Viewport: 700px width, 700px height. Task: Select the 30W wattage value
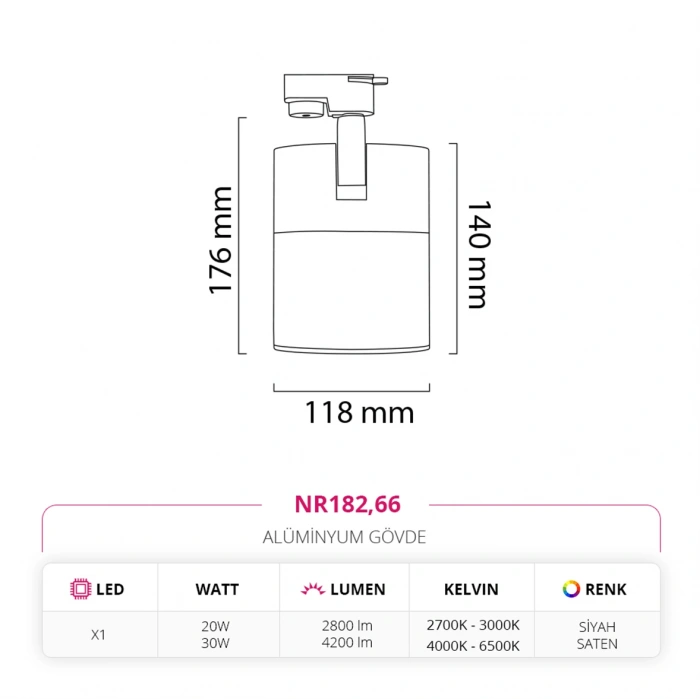(216, 643)
